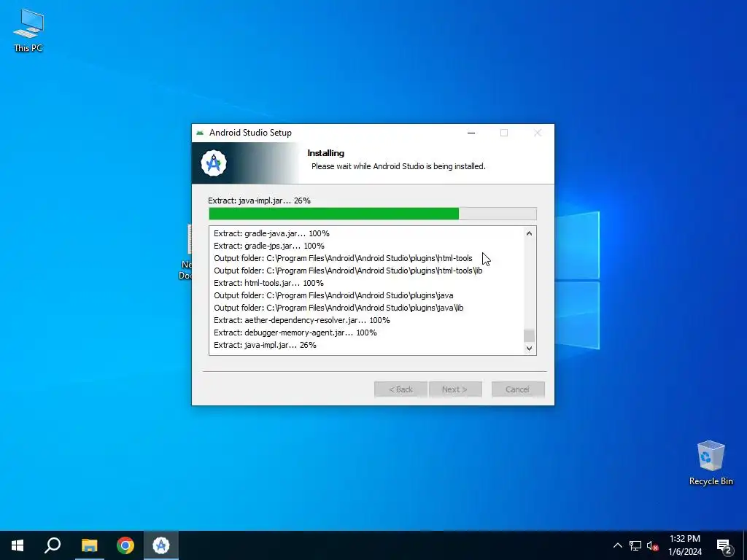Select log line ending 'html-tools\lib'

pos(348,271)
